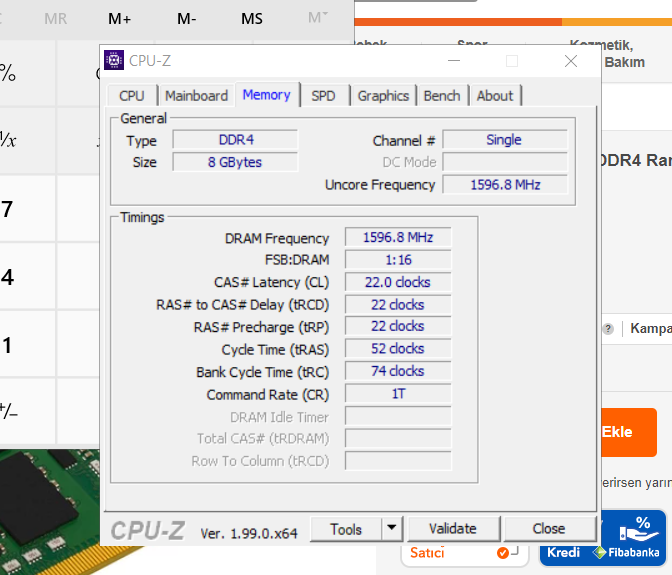Click the 1 key in Calculator

pos(27,344)
